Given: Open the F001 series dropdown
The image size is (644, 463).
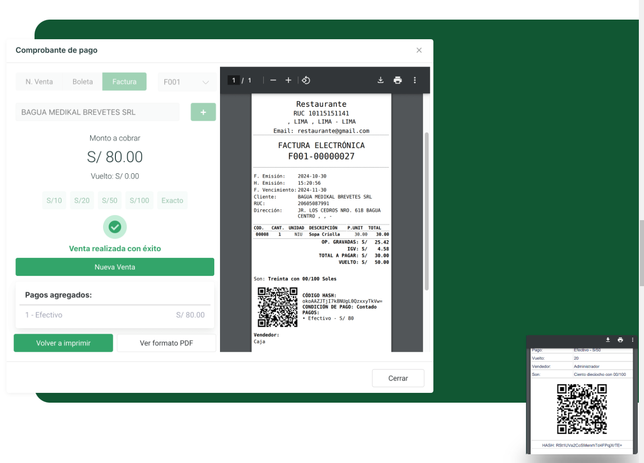Looking at the screenshot, I should tap(186, 82).
